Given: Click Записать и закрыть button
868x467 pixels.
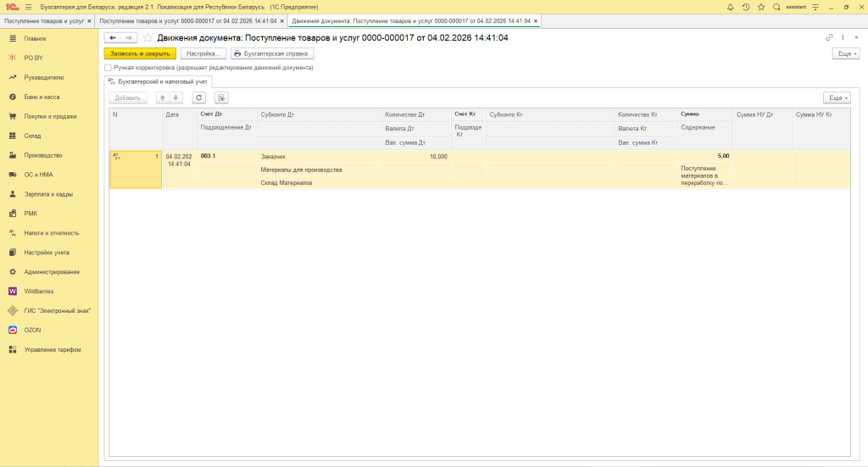Looking at the screenshot, I should (140, 53).
